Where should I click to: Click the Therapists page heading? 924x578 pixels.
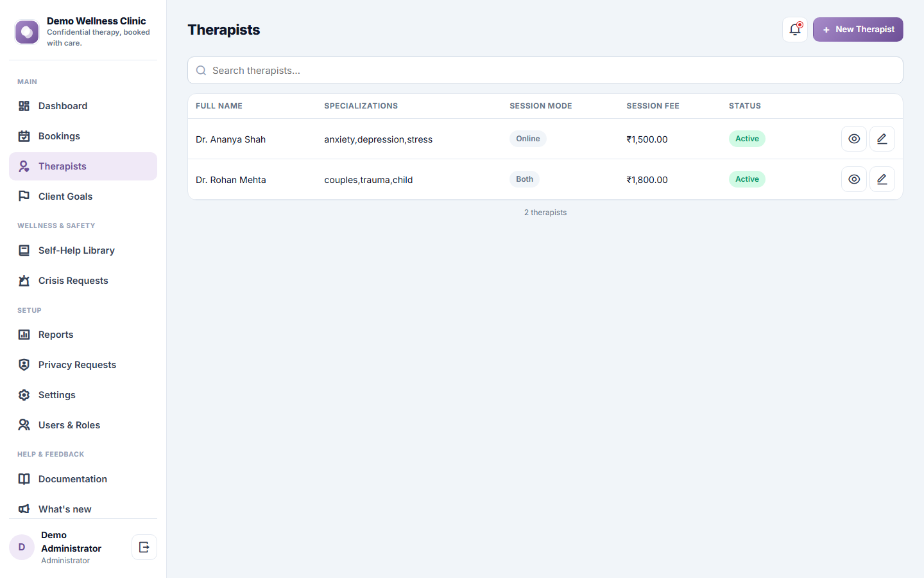(x=224, y=30)
